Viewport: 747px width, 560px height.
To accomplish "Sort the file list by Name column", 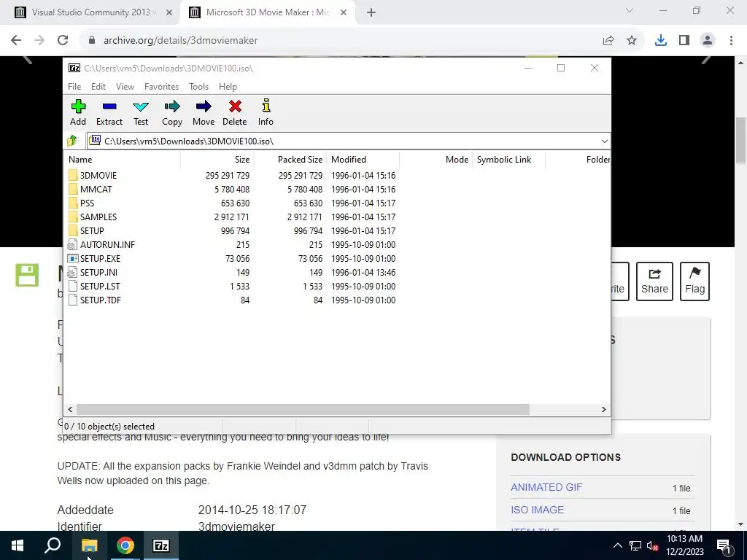I will click(x=122, y=160).
